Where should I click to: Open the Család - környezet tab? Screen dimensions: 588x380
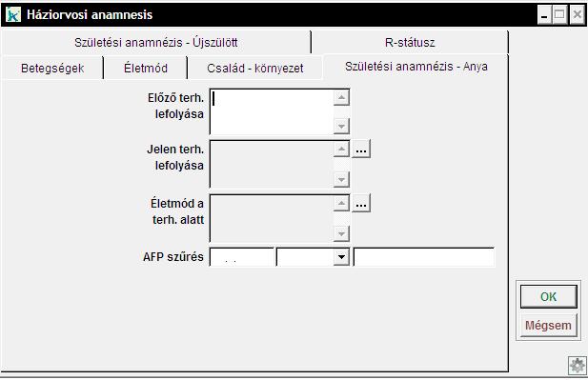point(255,69)
